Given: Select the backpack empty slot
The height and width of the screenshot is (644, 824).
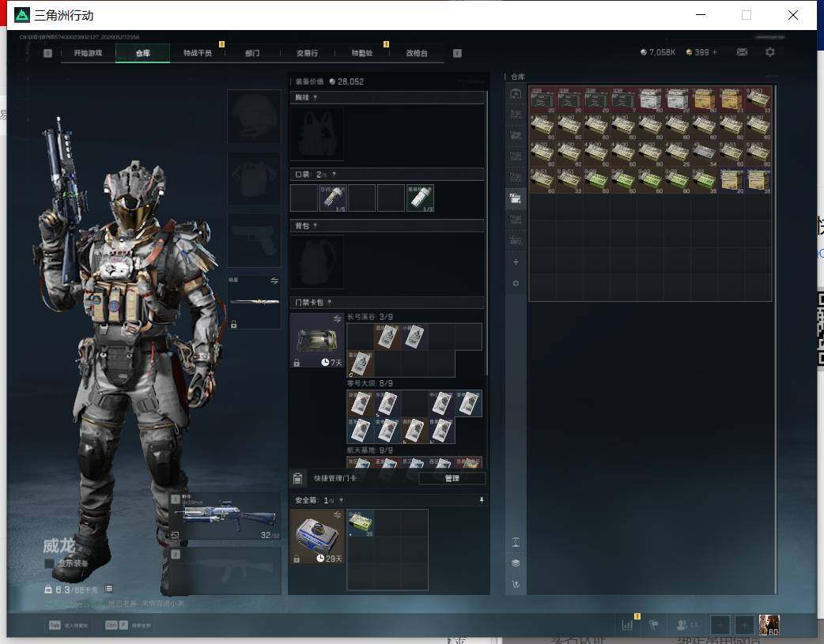Looking at the screenshot, I should 317,262.
